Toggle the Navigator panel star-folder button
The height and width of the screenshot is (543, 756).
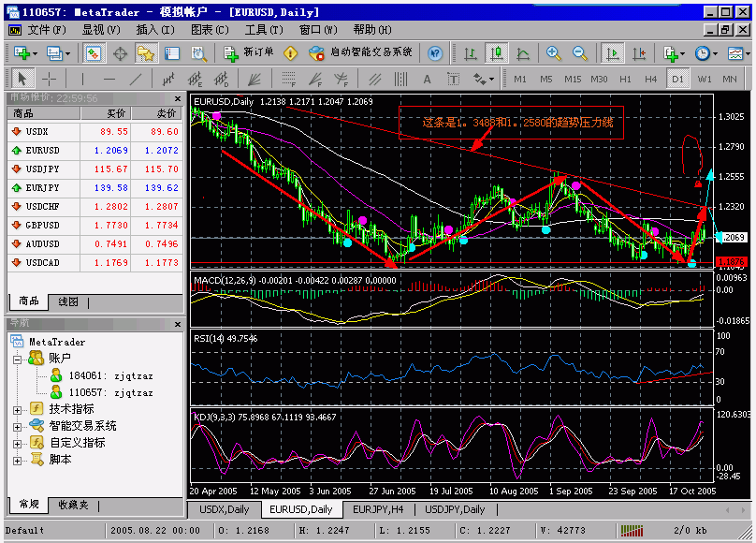pyautogui.click(x=146, y=53)
